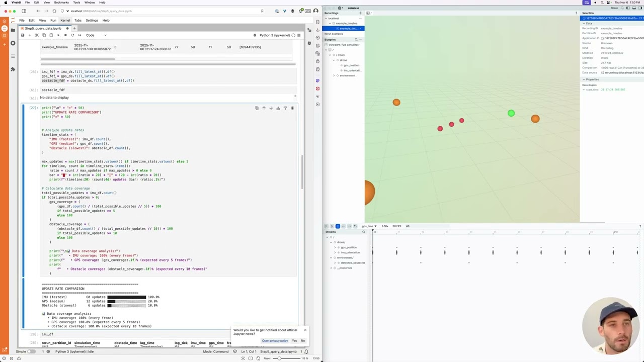Save notebook with toolbar disk icon
Screen dimensions: 644x362
tap(23, 35)
